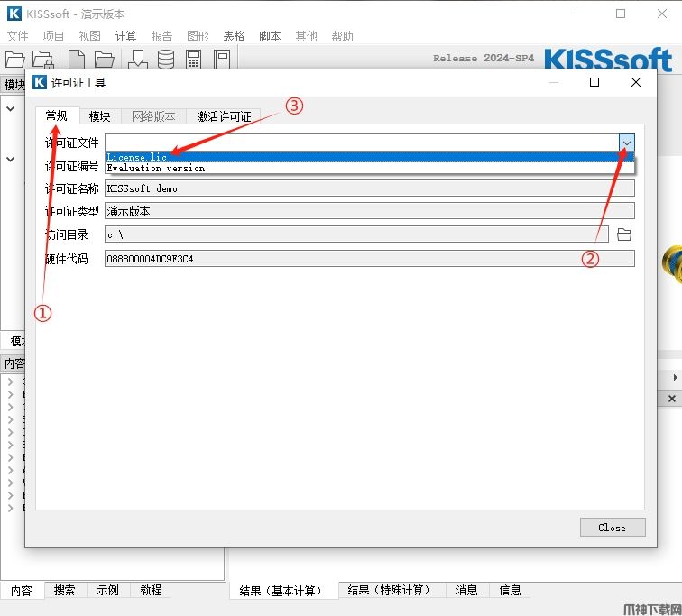Image resolution: width=682 pixels, height=616 pixels.
Task: Open the 计算 menu
Action: tap(125, 36)
